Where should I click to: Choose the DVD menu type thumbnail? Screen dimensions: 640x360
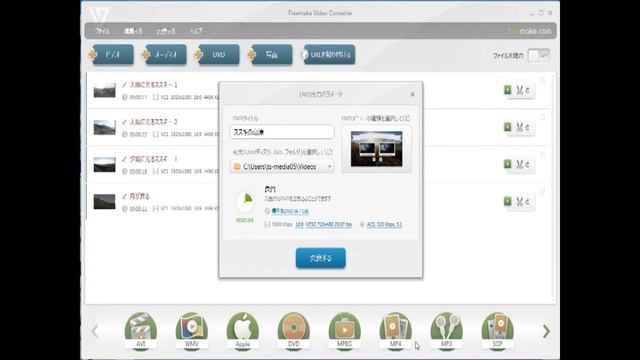376,149
